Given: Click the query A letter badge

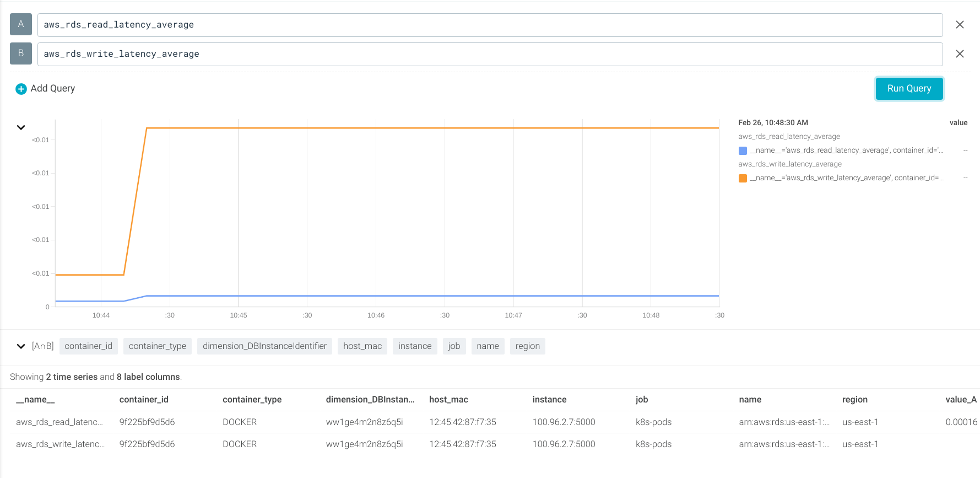Looking at the screenshot, I should click(21, 24).
